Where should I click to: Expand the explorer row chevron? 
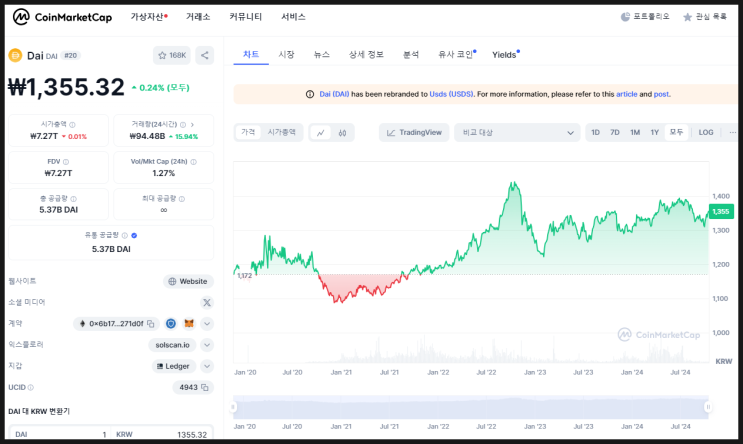click(x=207, y=345)
